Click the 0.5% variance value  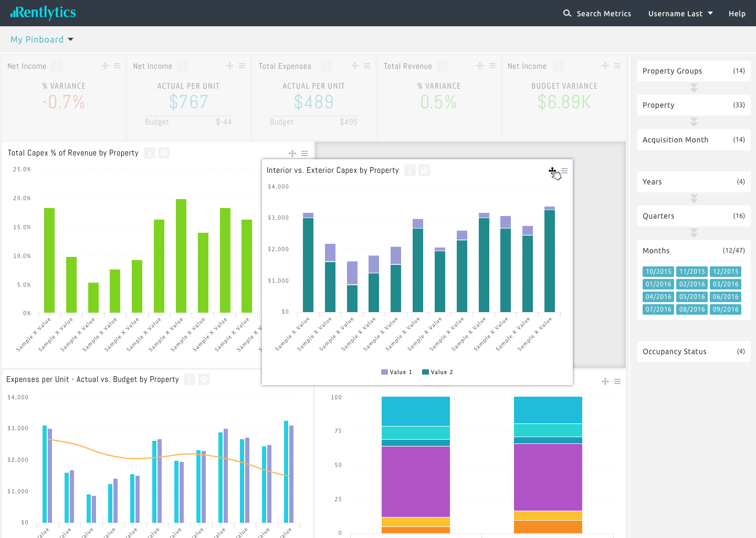tap(438, 102)
